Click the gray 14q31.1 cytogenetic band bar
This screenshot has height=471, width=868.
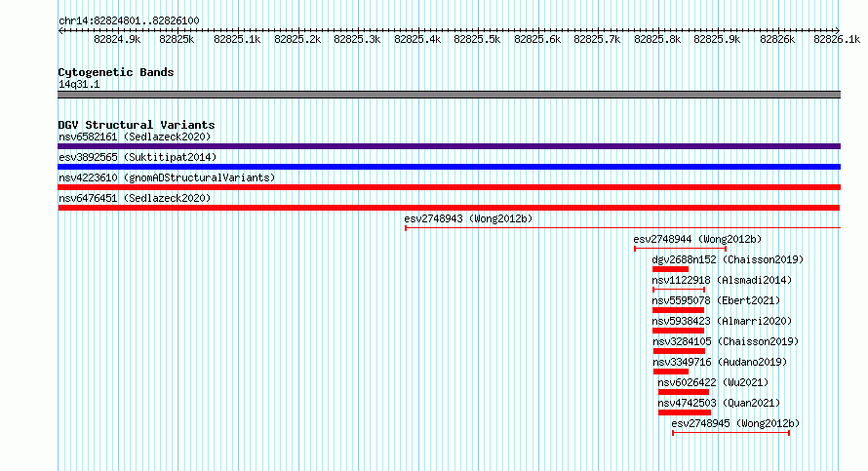[x=449, y=95]
